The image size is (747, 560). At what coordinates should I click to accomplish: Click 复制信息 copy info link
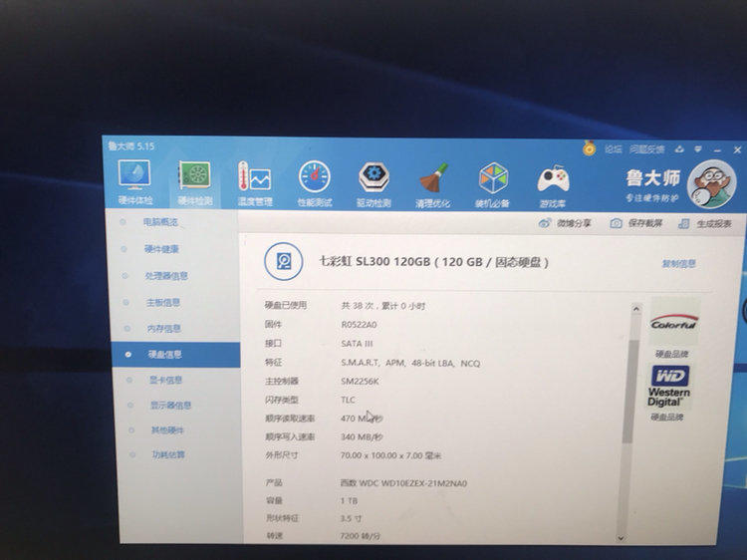679,263
